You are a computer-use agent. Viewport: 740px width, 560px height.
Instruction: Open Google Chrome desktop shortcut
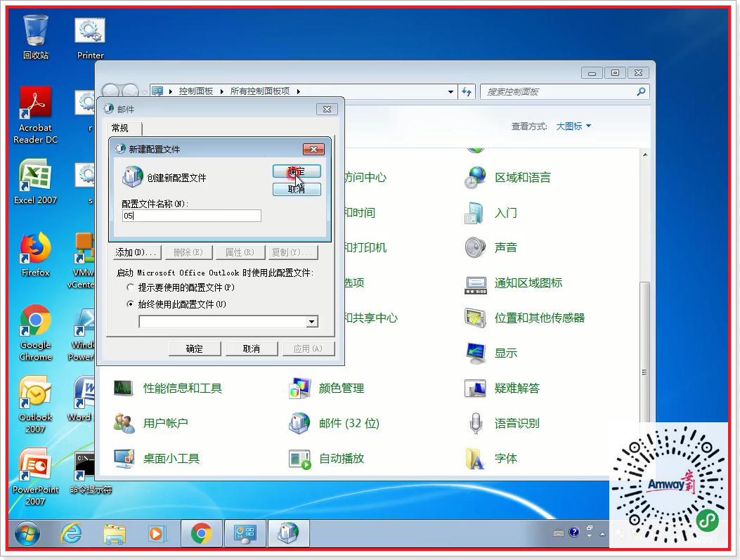point(35,332)
